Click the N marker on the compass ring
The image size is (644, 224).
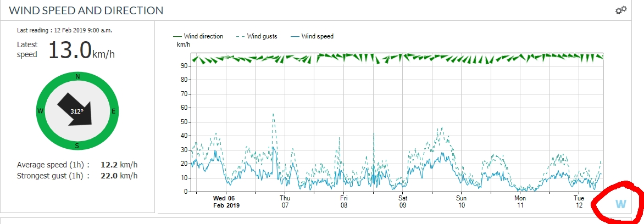tap(77, 77)
